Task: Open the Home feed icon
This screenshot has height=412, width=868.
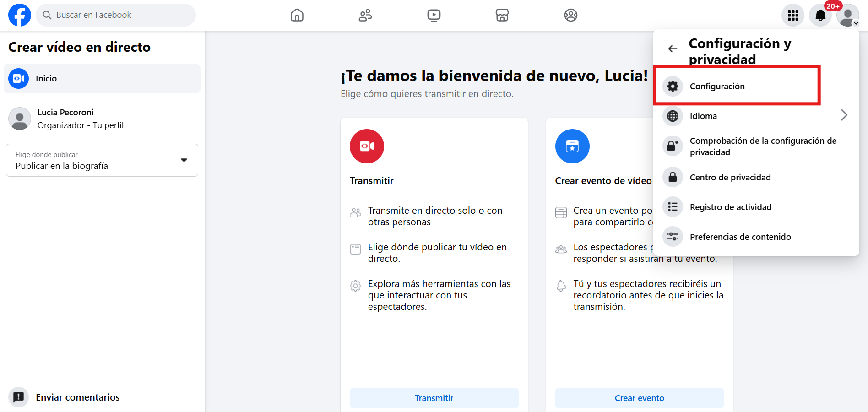Action: point(297,15)
